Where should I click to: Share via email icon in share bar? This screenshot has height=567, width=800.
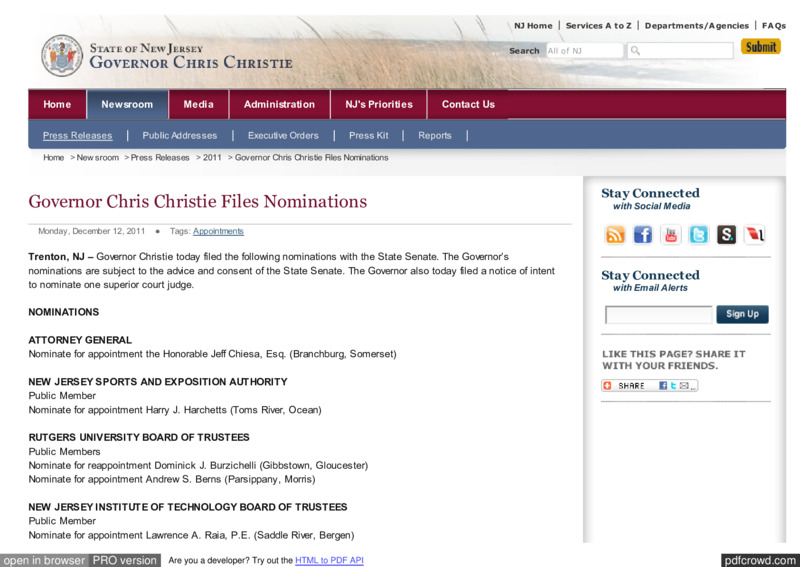[x=684, y=386]
